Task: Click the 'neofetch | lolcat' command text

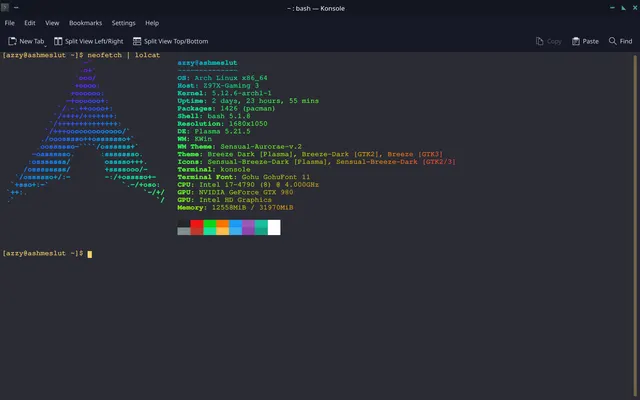Action: pos(124,55)
